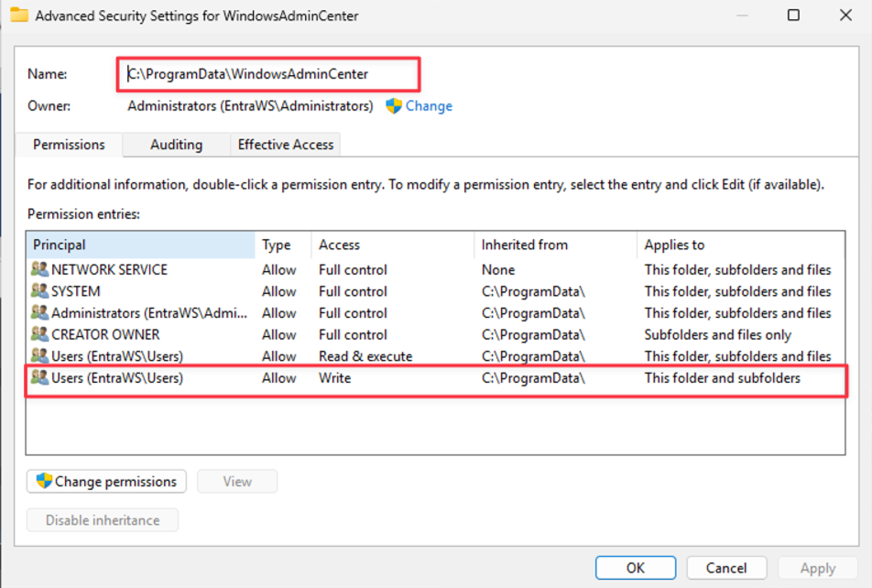Click the folder icon in the title bar

19,15
